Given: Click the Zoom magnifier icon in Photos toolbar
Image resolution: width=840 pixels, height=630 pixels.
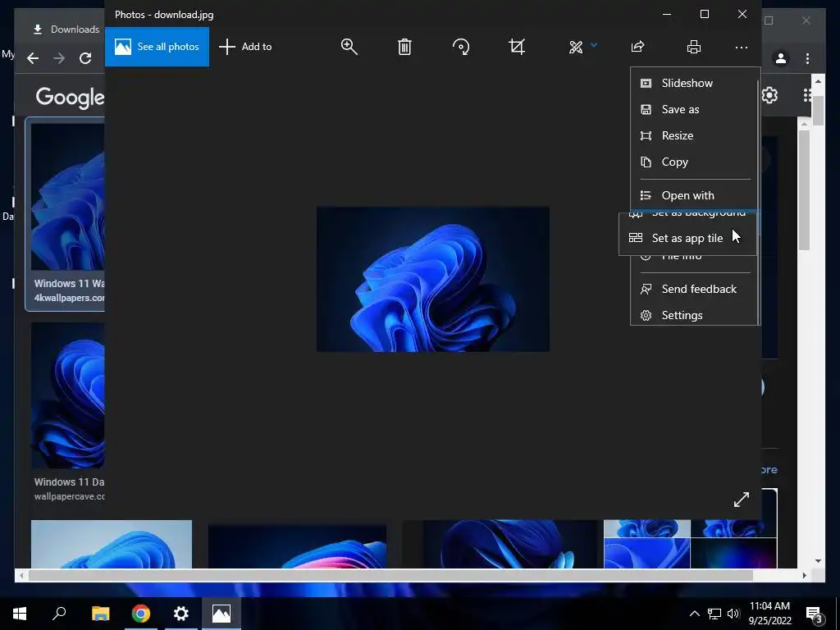Looking at the screenshot, I should (x=349, y=47).
